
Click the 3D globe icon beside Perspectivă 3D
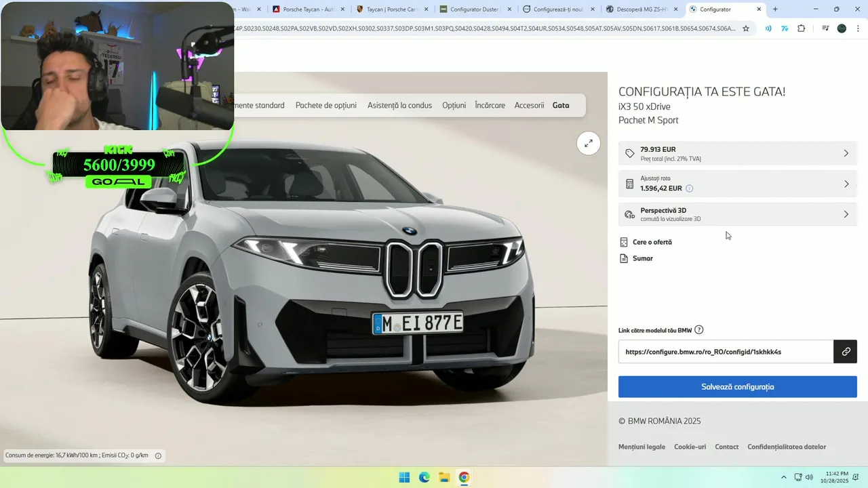pyautogui.click(x=629, y=215)
